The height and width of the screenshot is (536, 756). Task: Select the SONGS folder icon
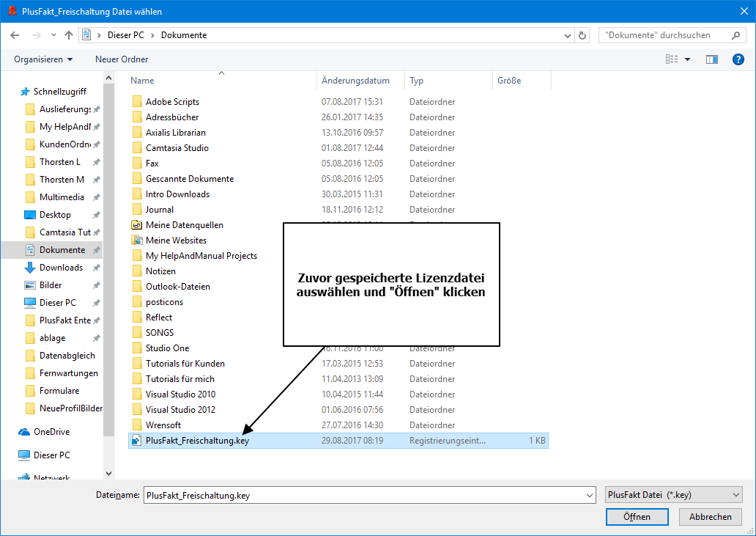point(137,334)
